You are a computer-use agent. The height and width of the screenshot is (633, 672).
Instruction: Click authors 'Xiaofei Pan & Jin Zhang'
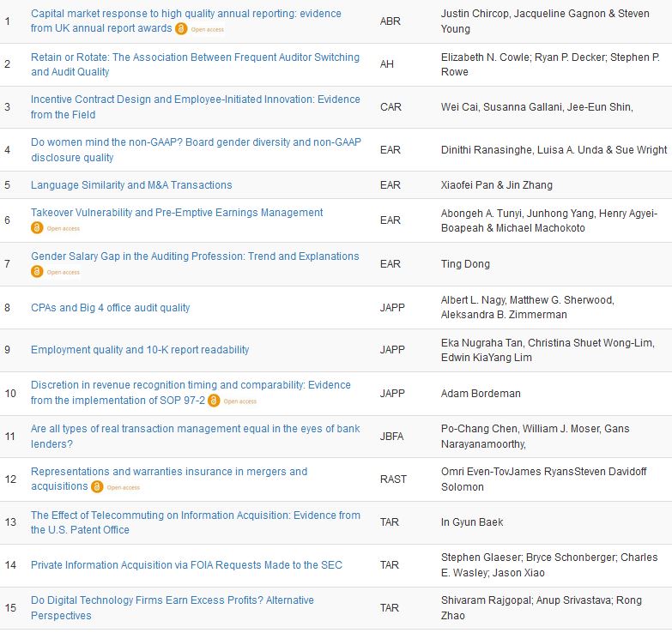pyautogui.click(x=497, y=185)
